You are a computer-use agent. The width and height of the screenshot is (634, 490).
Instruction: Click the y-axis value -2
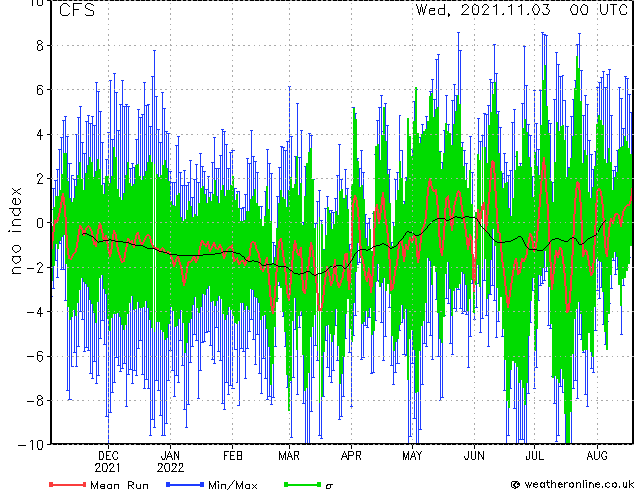[x=35, y=267]
